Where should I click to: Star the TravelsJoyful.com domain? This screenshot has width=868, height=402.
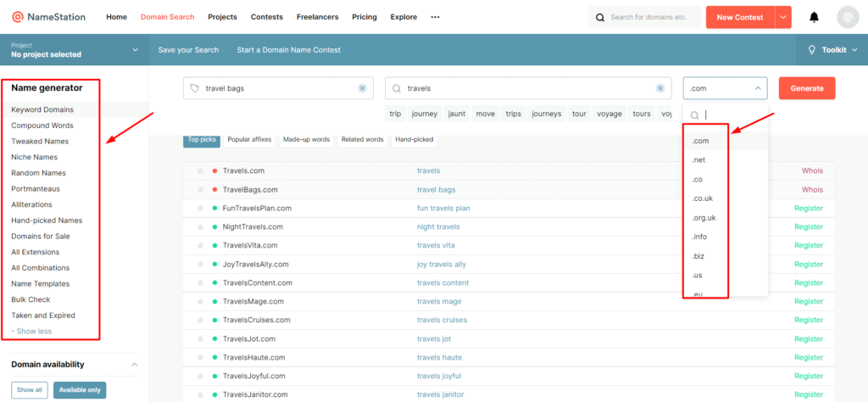[200, 376]
